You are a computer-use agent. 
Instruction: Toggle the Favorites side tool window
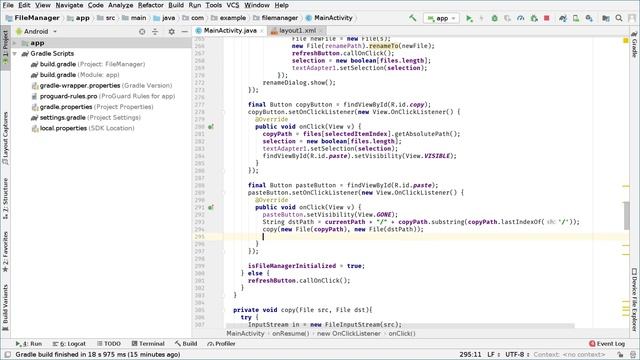click(x=5, y=251)
